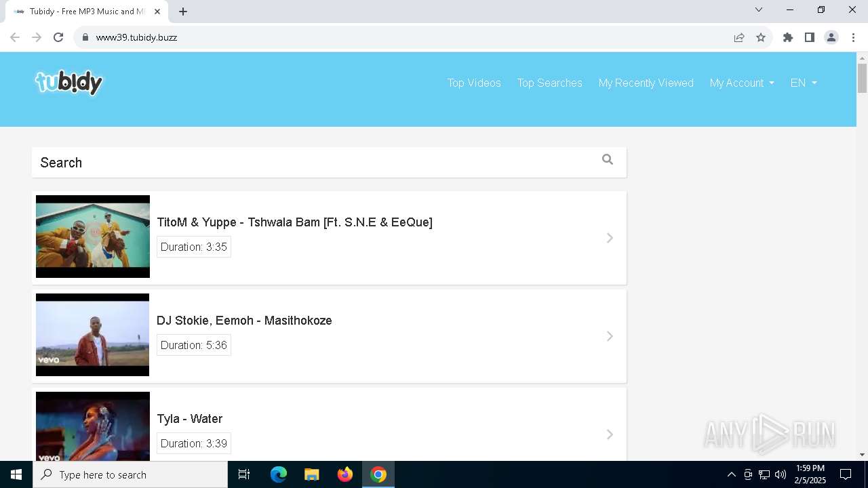
Task: Click the network tray icon
Action: [764, 474]
